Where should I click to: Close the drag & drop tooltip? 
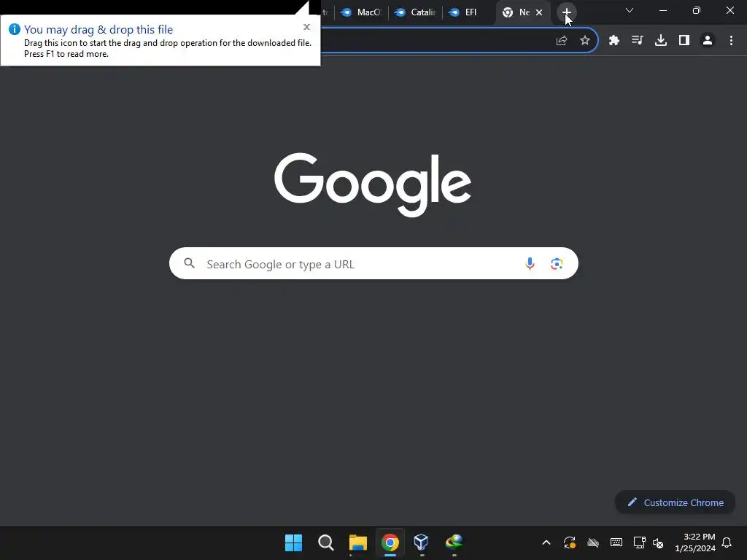click(x=307, y=27)
